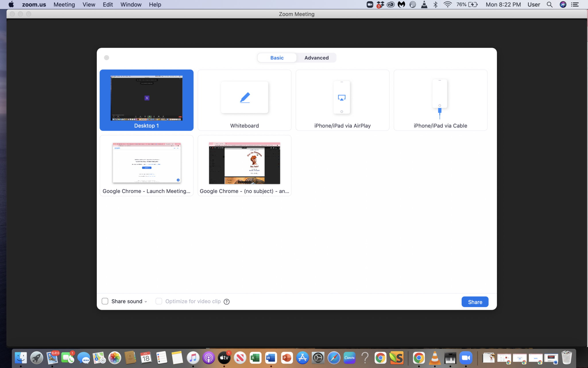Open Podcasts in the Dock

pyautogui.click(x=209, y=358)
